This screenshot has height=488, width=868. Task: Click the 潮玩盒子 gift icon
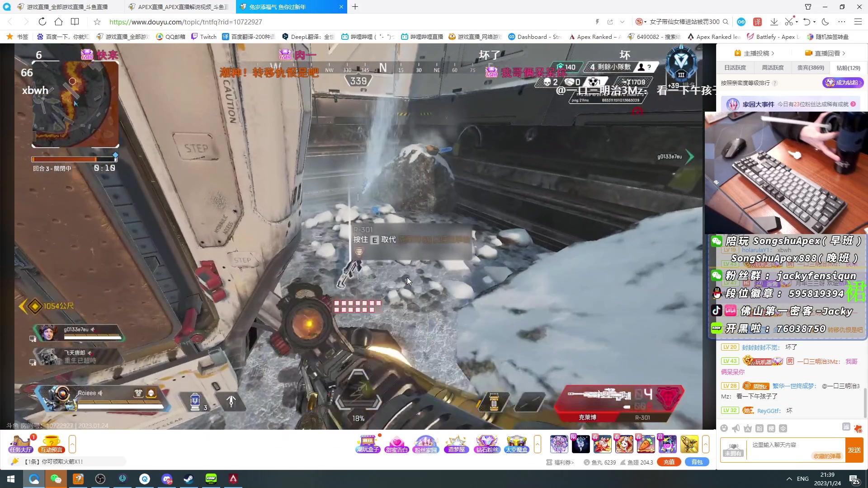pos(368,444)
